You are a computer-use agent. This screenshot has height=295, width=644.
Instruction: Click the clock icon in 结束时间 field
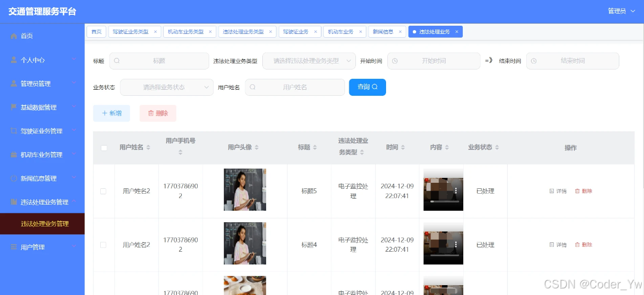pyautogui.click(x=533, y=61)
